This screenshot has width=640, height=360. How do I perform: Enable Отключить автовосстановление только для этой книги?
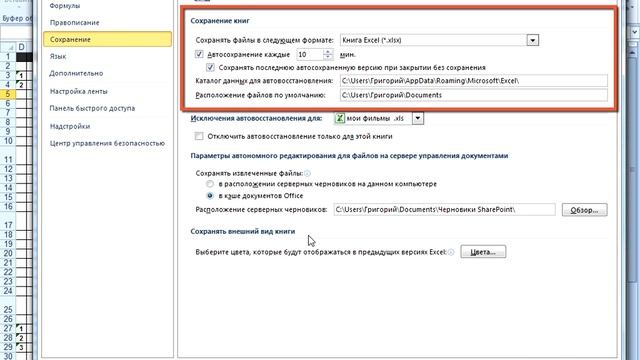199,136
